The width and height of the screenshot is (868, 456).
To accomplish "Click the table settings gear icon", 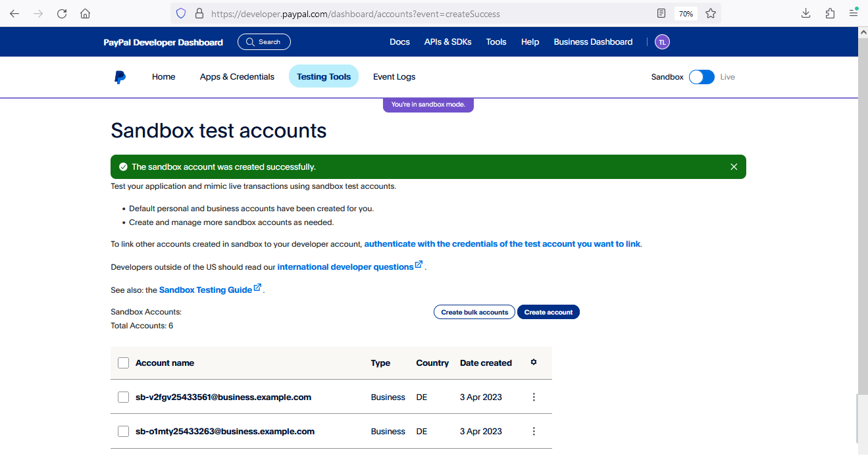I will tap(534, 362).
